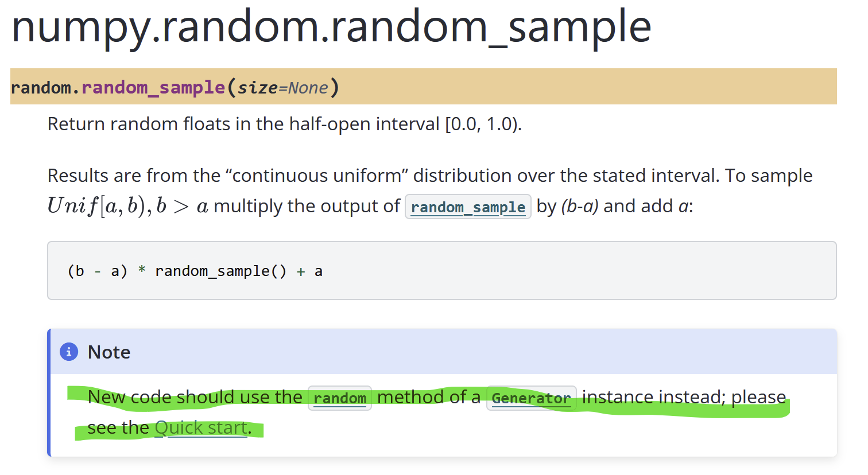Viewport: 868px width, 475px height.
Task: Click the size parameter in the signature
Action: [258, 87]
